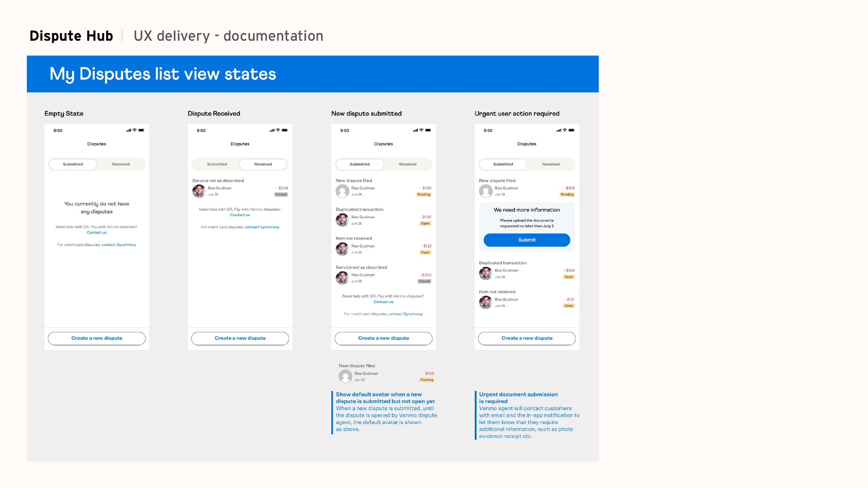Click the battery icon in the Empty State phone
This screenshot has height=488, width=868.
[141, 130]
